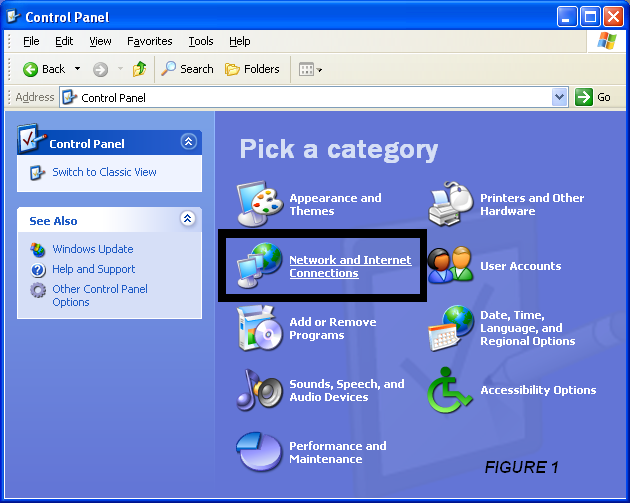Screen dimensions: 630x503
Task: Open the Tools menu
Action: pos(201,41)
